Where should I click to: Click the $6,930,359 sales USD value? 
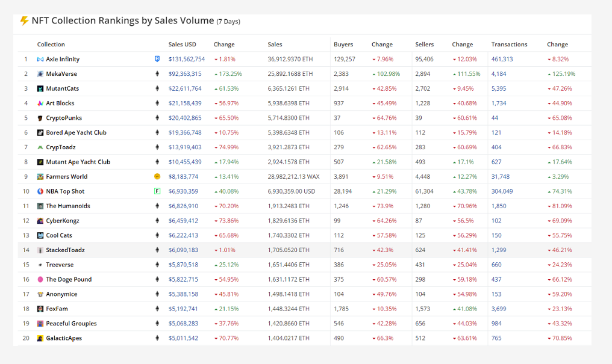(184, 191)
